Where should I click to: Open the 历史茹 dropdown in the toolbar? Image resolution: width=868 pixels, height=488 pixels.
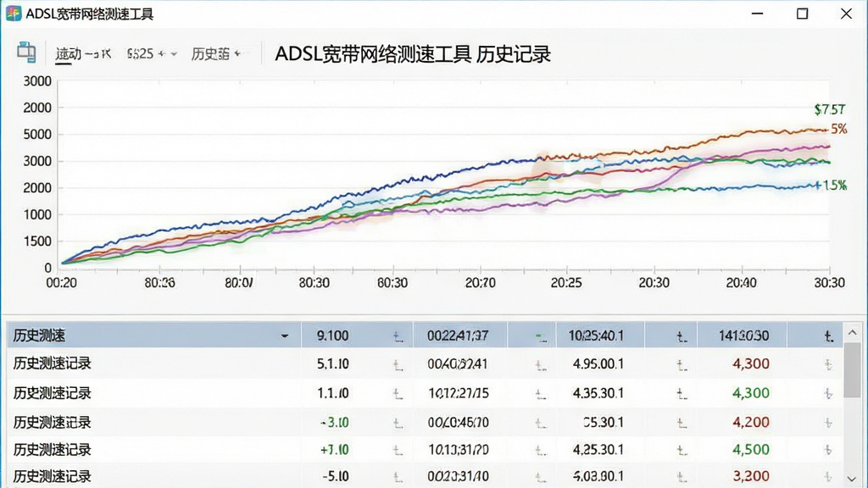[x=216, y=53]
